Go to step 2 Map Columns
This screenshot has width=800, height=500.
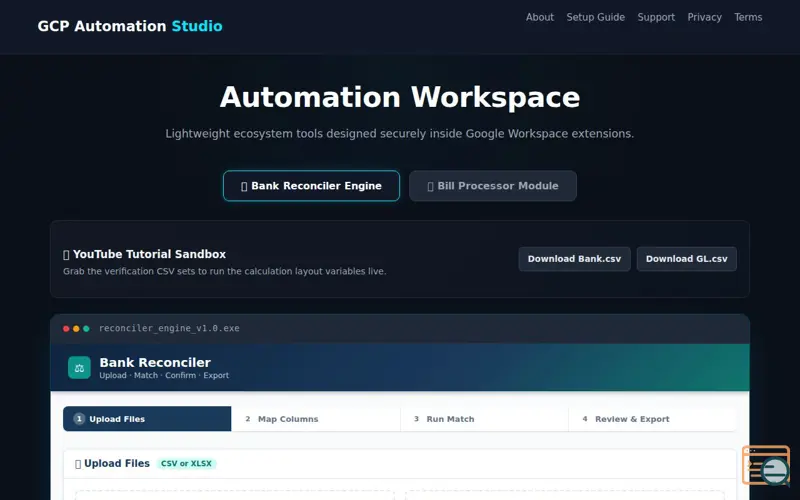pos(316,419)
